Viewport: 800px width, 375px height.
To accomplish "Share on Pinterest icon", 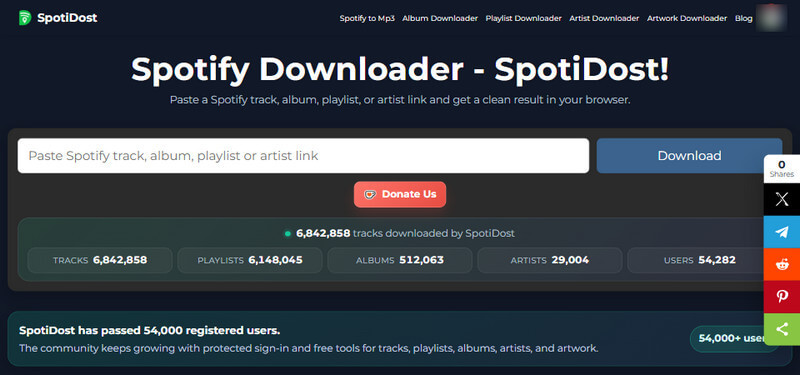I will (x=782, y=297).
